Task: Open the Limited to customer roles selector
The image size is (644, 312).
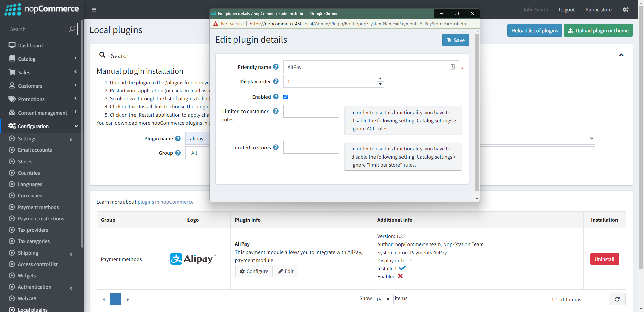Action: (311, 111)
